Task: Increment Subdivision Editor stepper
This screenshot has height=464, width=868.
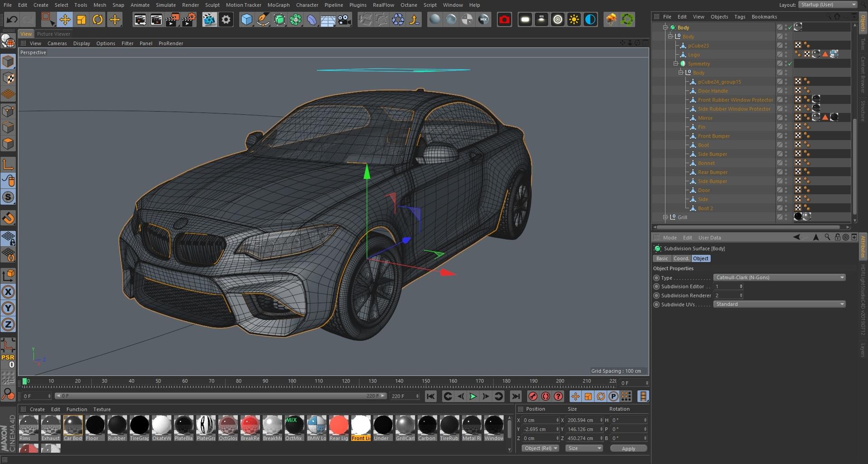Action: [741, 285]
